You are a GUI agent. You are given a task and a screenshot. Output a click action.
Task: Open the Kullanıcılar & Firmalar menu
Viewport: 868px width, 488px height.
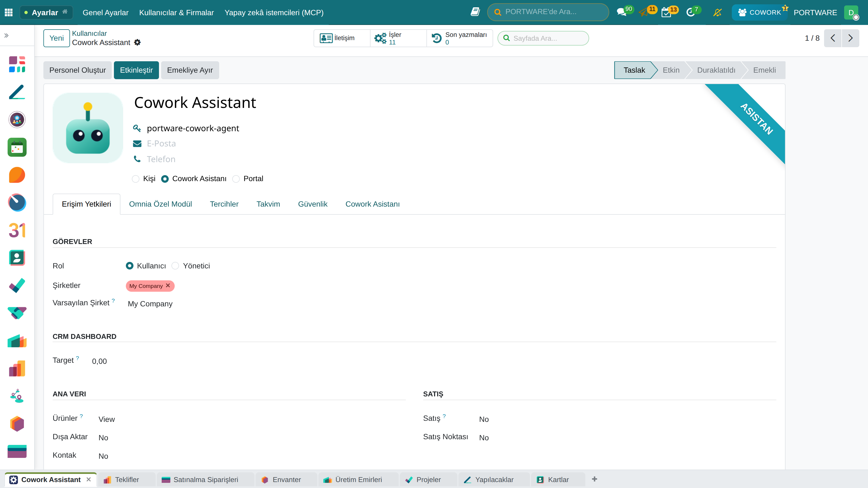[x=177, y=12]
